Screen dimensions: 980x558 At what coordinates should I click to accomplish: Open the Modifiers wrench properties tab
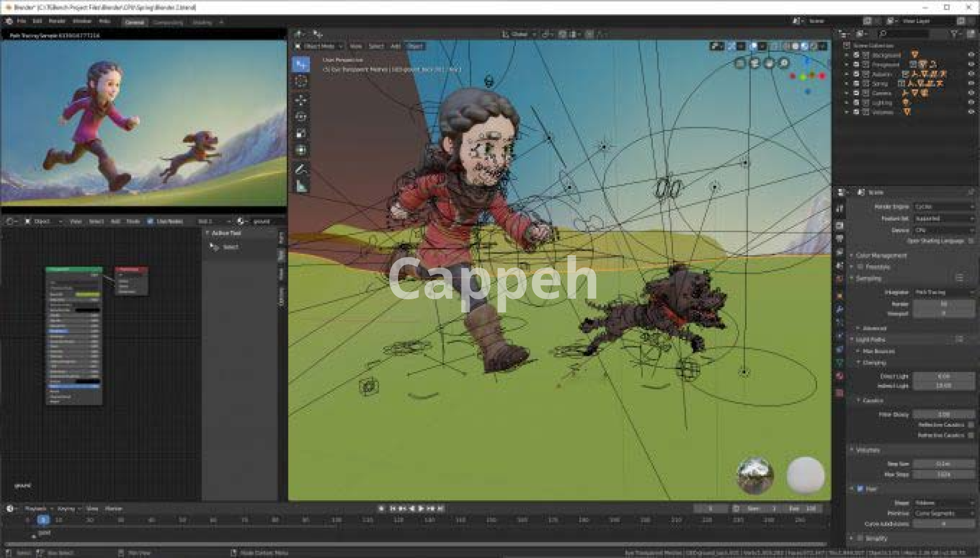[x=840, y=309]
